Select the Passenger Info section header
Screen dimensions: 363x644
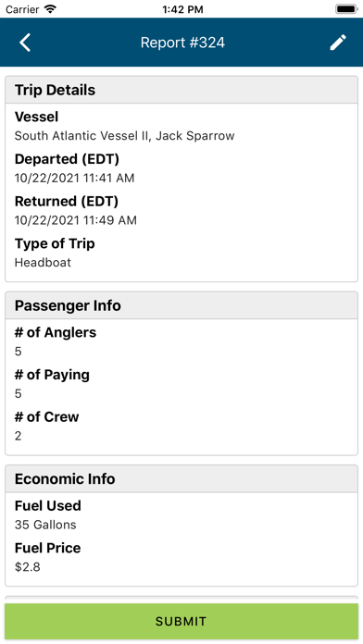[x=181, y=305]
